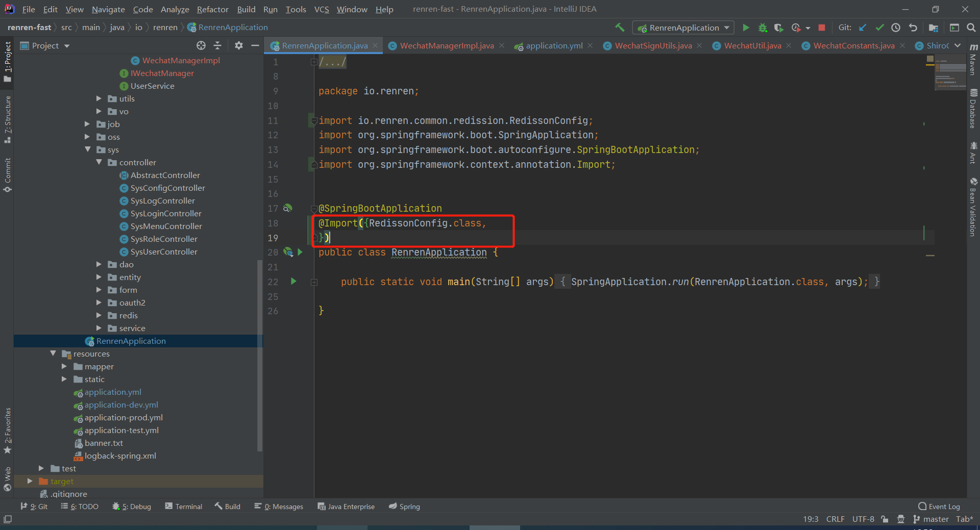
Task: Collapse the sys folder
Action: (87, 149)
